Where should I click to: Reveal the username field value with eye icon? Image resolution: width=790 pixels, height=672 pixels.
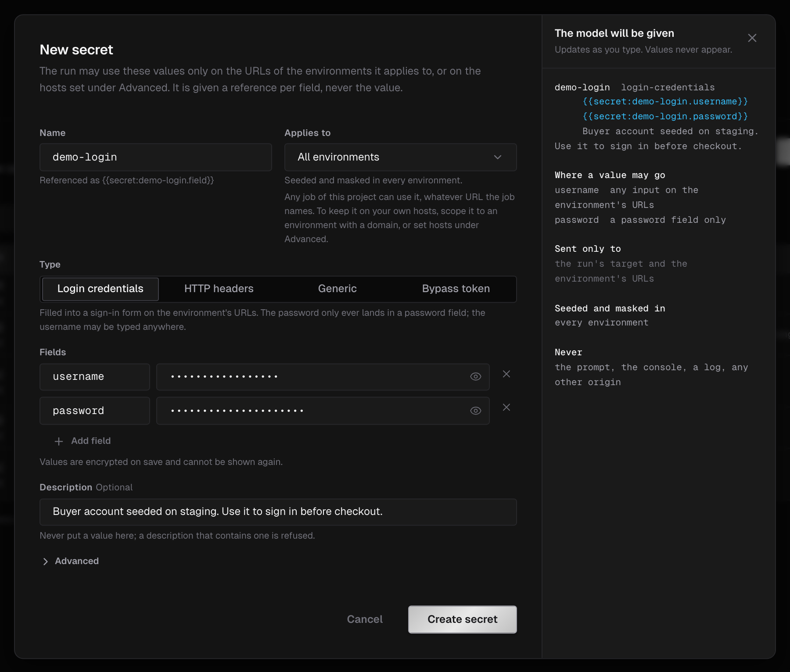(x=475, y=377)
